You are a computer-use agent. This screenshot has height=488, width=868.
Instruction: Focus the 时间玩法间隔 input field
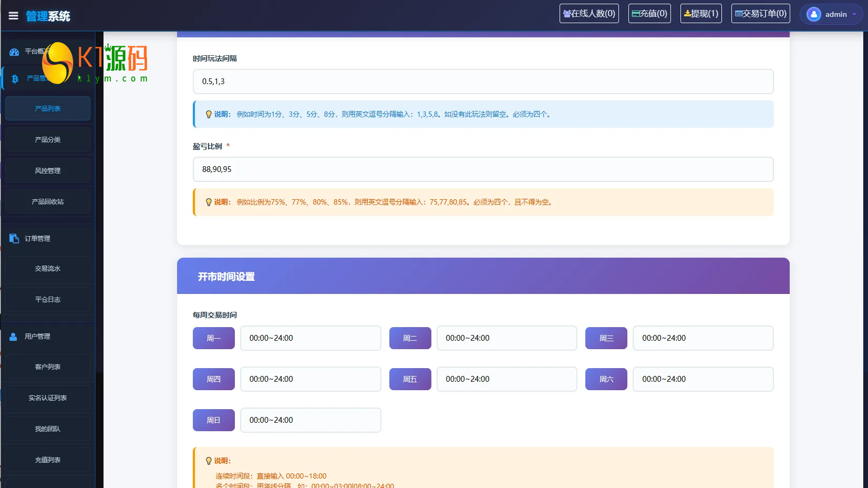pos(483,82)
